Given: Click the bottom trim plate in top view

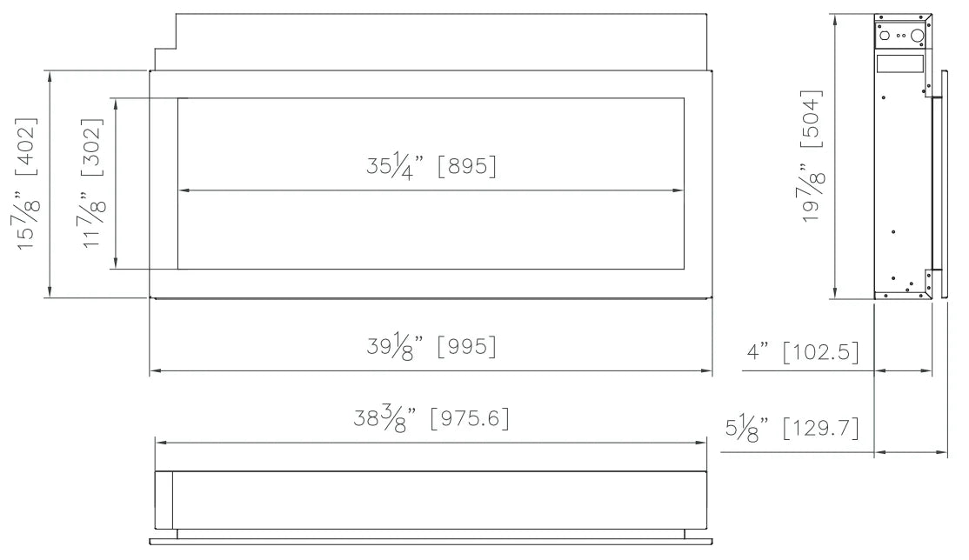Looking at the screenshot, I should [431, 542].
